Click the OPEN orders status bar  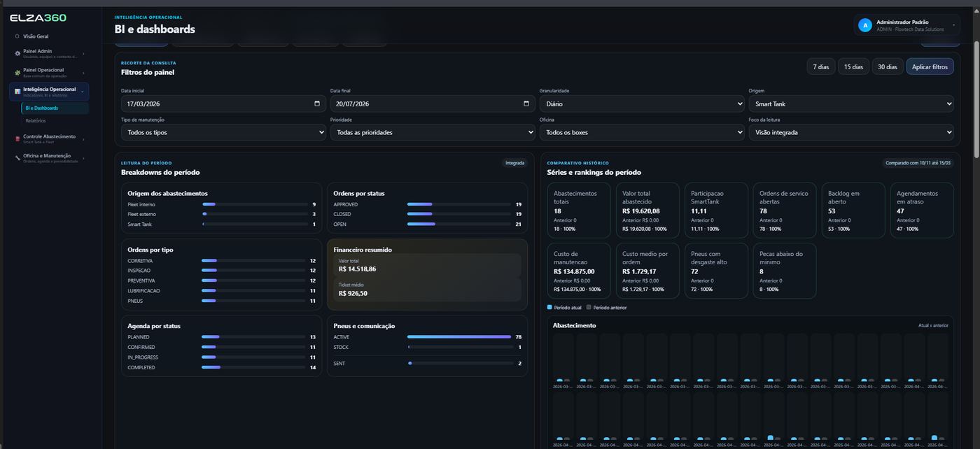(459, 224)
